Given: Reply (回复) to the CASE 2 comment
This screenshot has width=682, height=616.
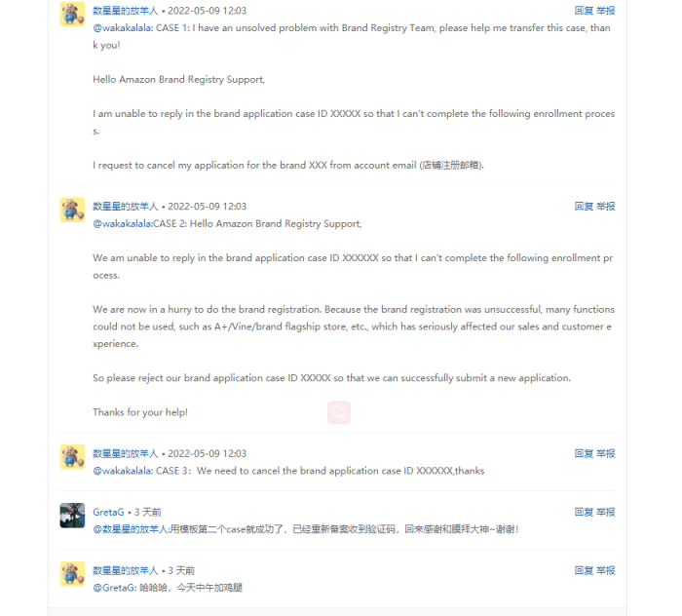Looking at the screenshot, I should [584, 207].
